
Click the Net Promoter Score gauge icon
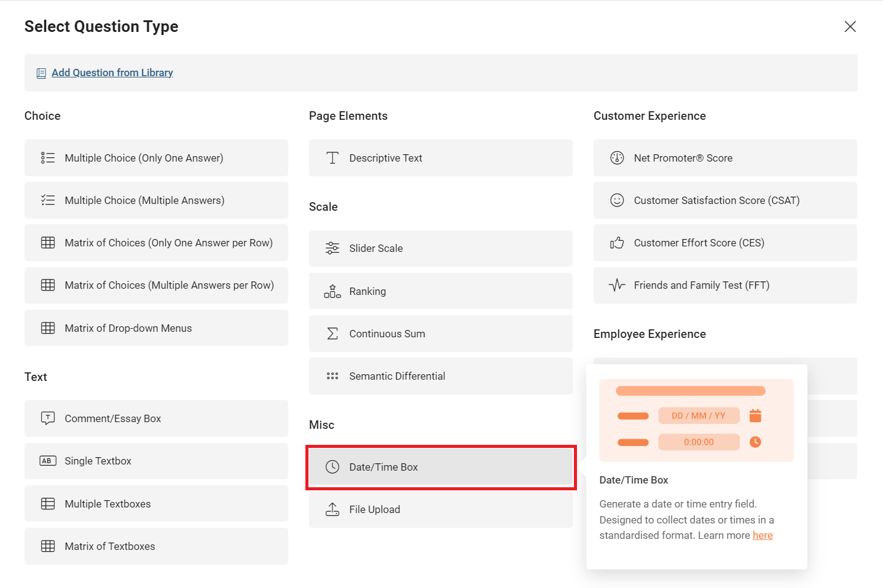click(x=617, y=158)
